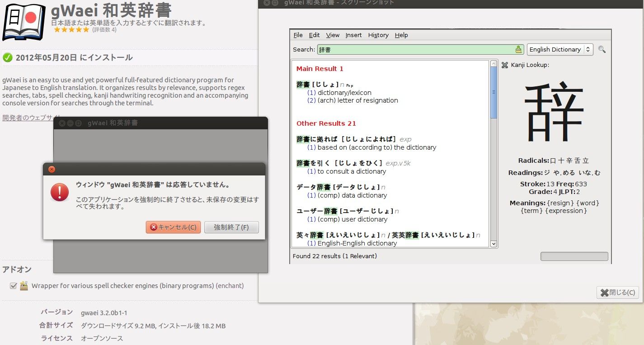This screenshot has width=644, height=345.
Task: Click the 閉じる(C) close button
Action: click(x=618, y=292)
